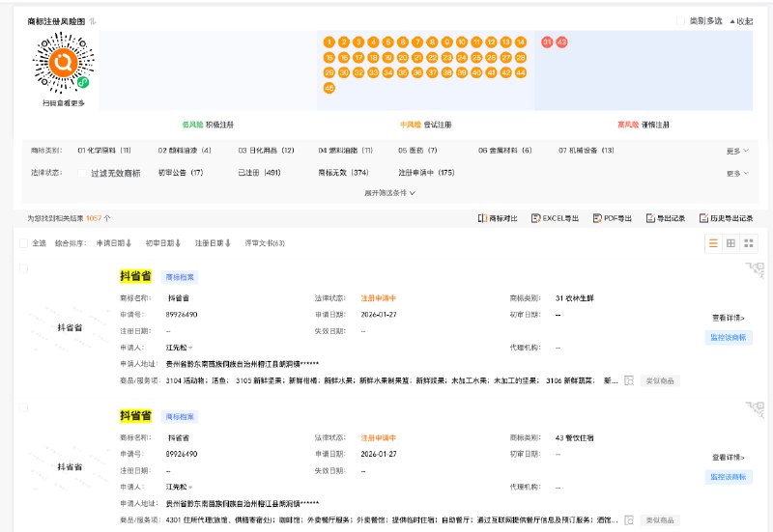
Task: Collapse risk chart with 收起
Action: [x=741, y=20]
